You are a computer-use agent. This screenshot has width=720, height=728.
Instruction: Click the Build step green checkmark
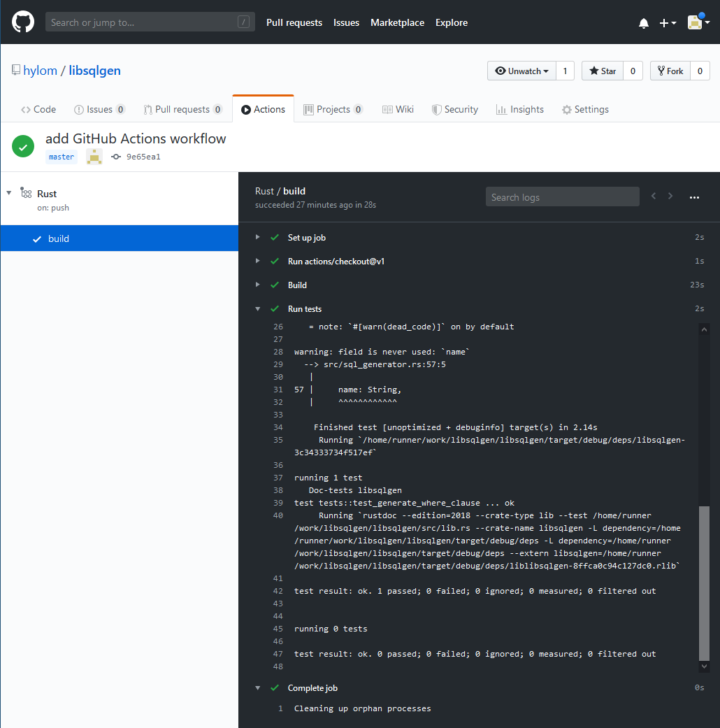[x=274, y=285]
